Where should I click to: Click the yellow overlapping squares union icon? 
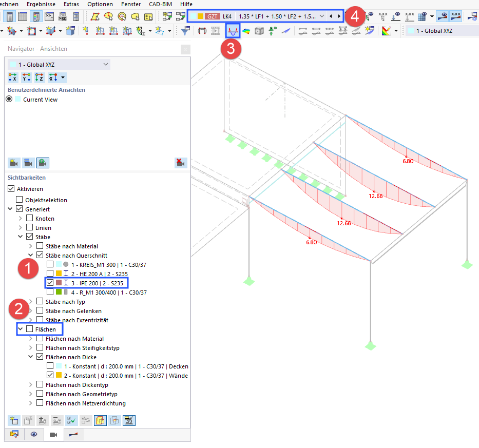(100, 420)
